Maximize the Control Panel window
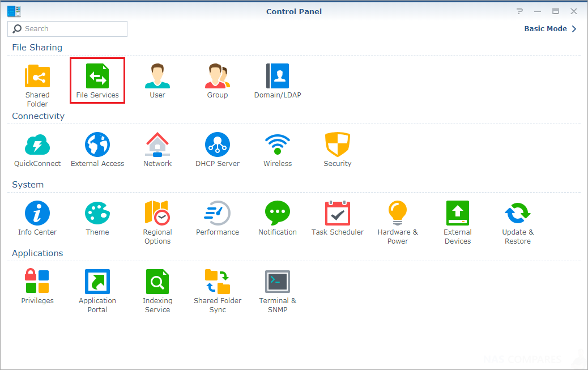This screenshot has height=370, width=588. (x=555, y=11)
